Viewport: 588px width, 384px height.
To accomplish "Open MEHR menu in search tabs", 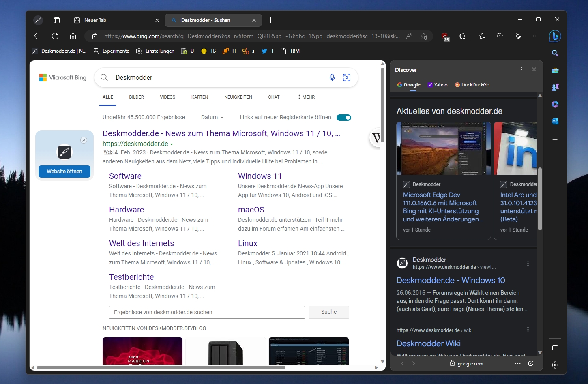I will click(306, 97).
